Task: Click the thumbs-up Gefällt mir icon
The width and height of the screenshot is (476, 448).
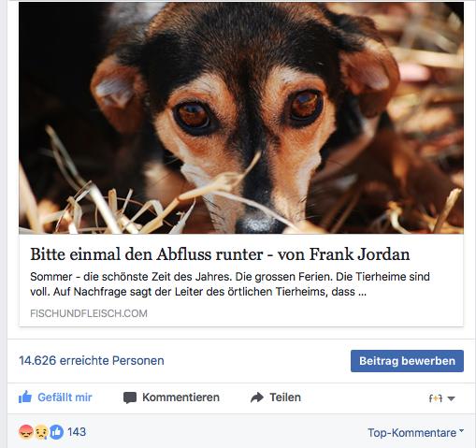Action: [x=25, y=397]
